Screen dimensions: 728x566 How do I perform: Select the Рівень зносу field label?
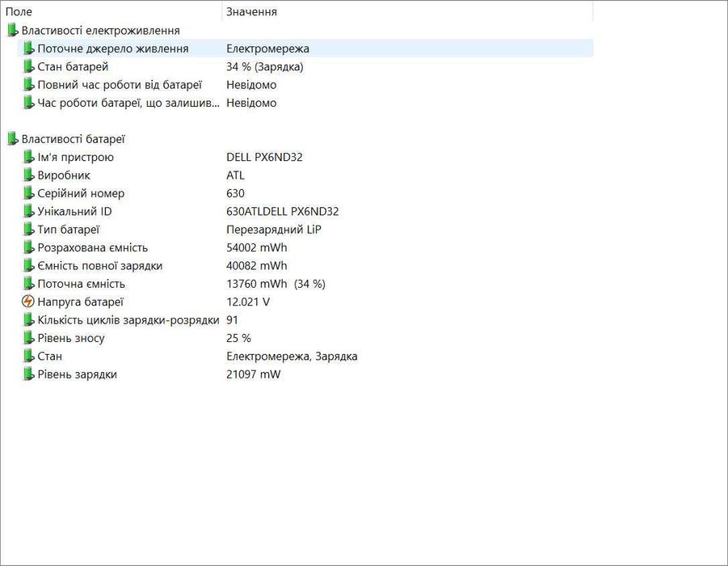(71, 338)
